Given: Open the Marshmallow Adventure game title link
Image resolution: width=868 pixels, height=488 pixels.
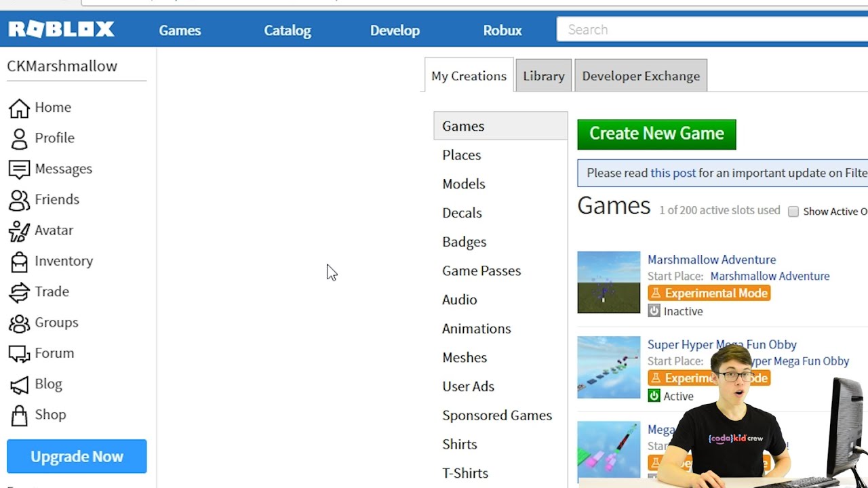Looking at the screenshot, I should 711,260.
